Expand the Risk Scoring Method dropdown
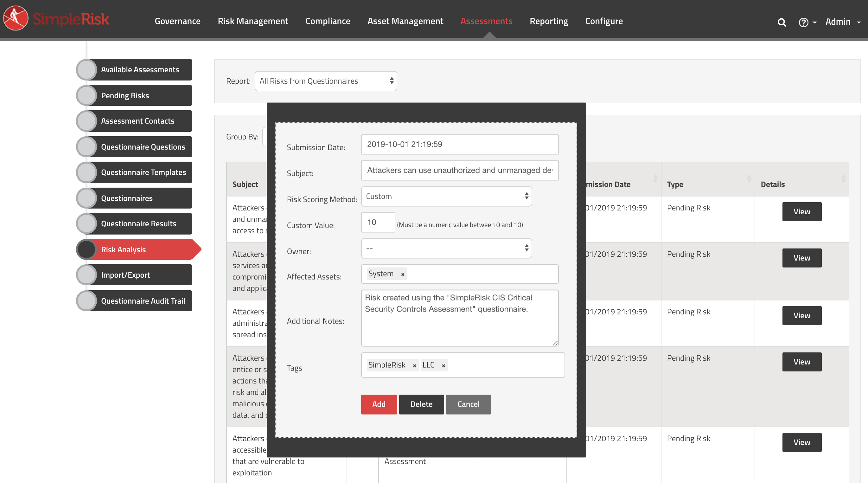Viewport: 868px width, 483px height. [446, 196]
